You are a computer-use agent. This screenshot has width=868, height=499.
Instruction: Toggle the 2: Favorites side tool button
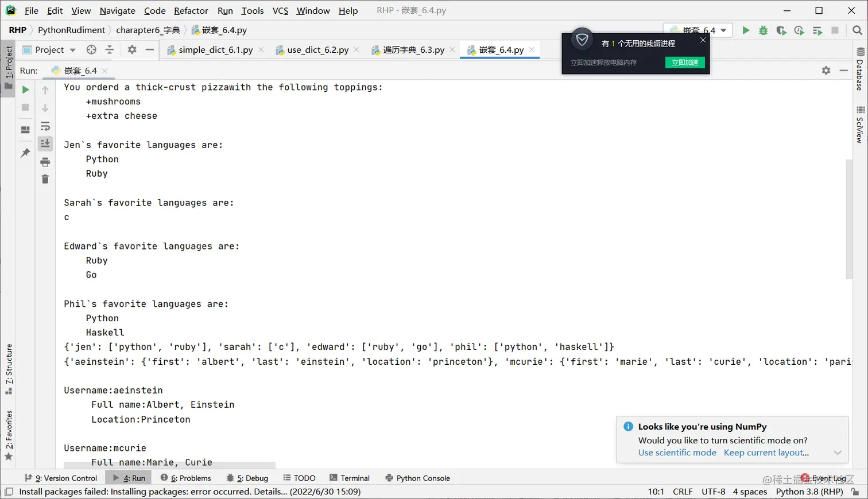coord(8,435)
